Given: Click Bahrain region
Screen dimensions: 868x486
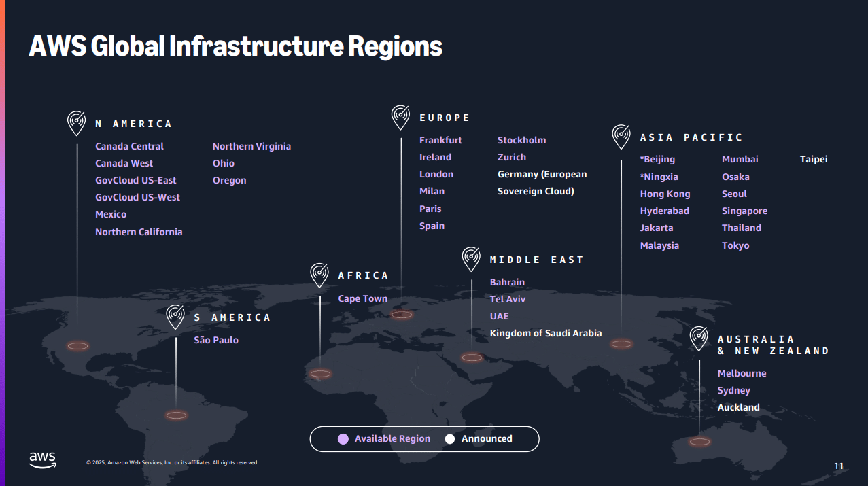Looking at the screenshot, I should (507, 282).
